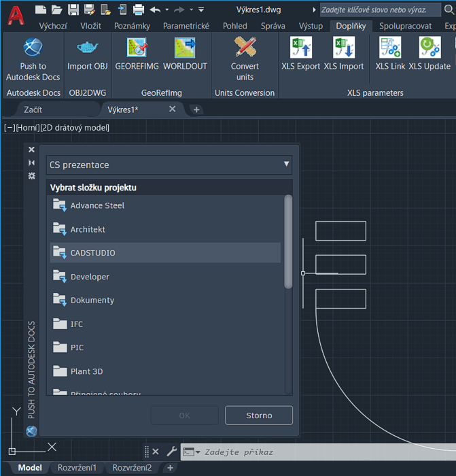The width and height of the screenshot is (456, 476).
Task: Click the Storno button
Action: coord(259,415)
